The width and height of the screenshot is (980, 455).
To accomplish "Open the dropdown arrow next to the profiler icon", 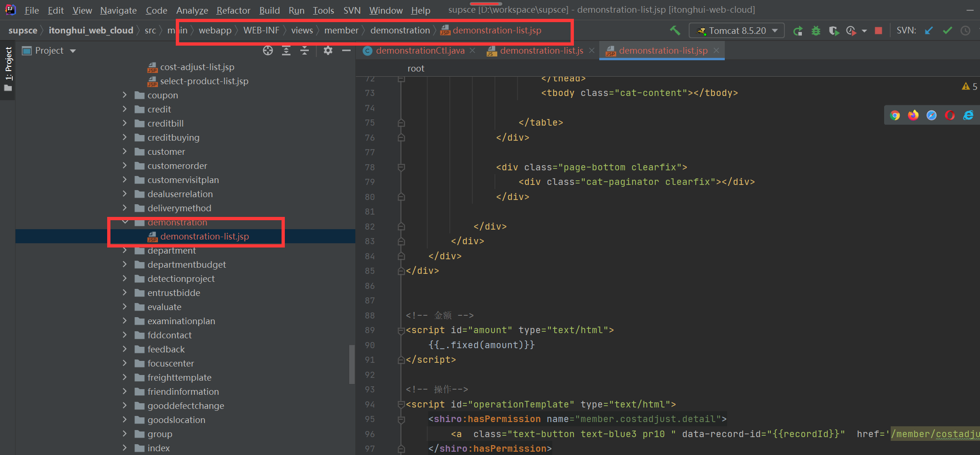I will tap(864, 31).
